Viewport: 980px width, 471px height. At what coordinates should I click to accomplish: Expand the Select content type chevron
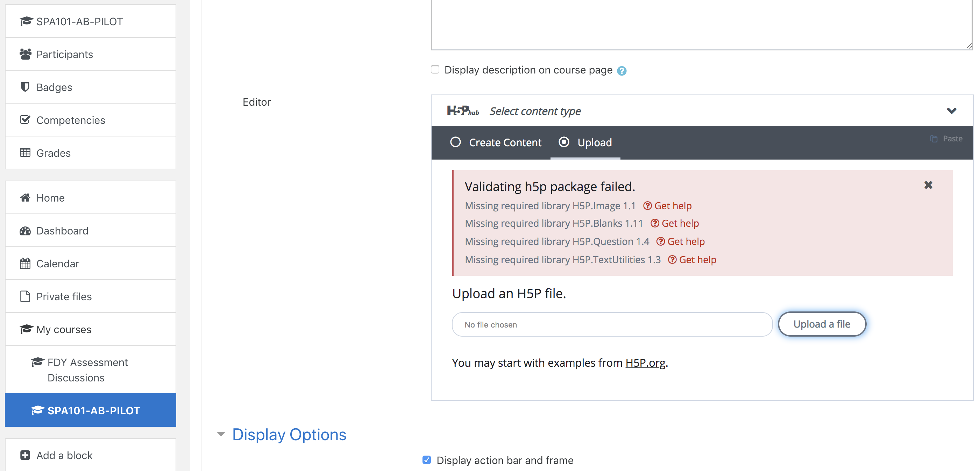click(952, 111)
